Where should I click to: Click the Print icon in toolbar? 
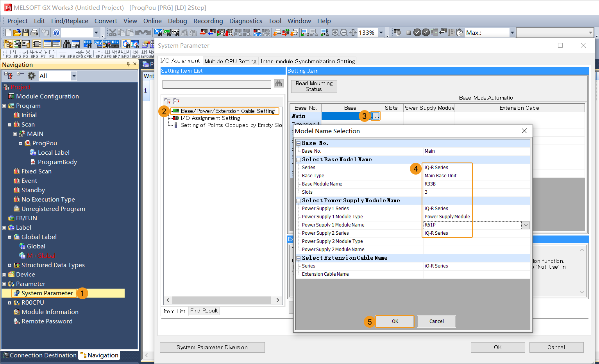(x=34, y=33)
